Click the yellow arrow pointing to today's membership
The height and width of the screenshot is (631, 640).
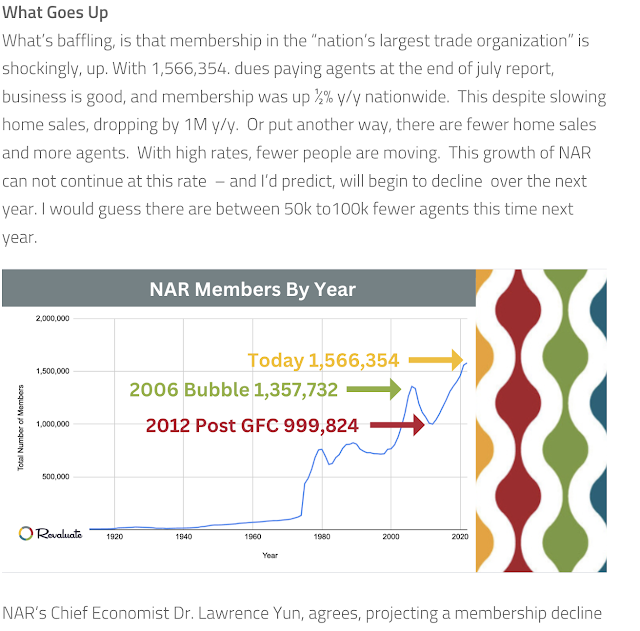coord(436,360)
